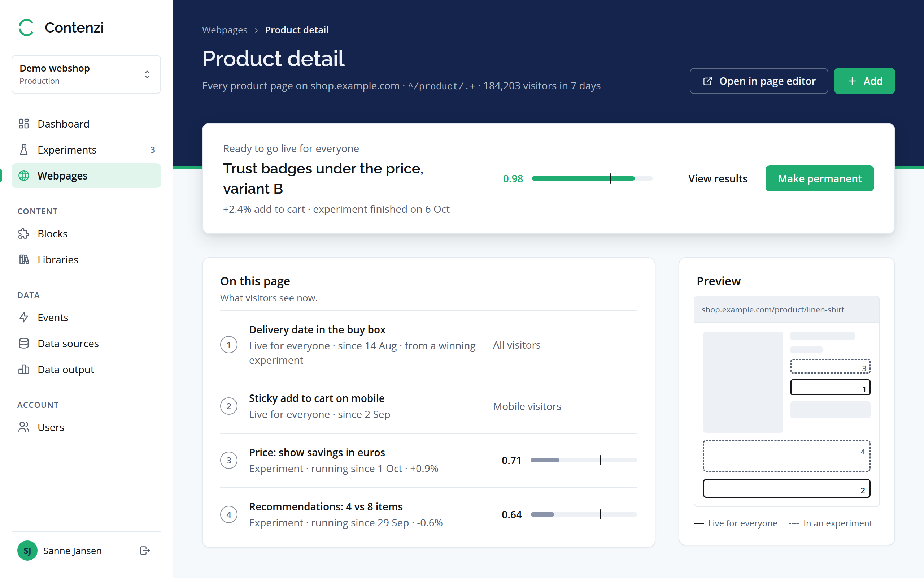Click the Libraries books icon
924x578 pixels.
pos(24,260)
